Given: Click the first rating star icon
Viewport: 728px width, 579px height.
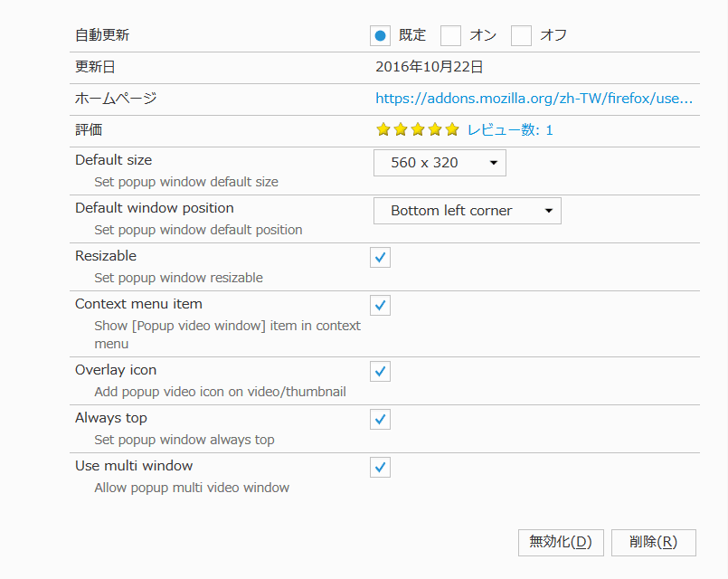Looking at the screenshot, I should (383, 129).
